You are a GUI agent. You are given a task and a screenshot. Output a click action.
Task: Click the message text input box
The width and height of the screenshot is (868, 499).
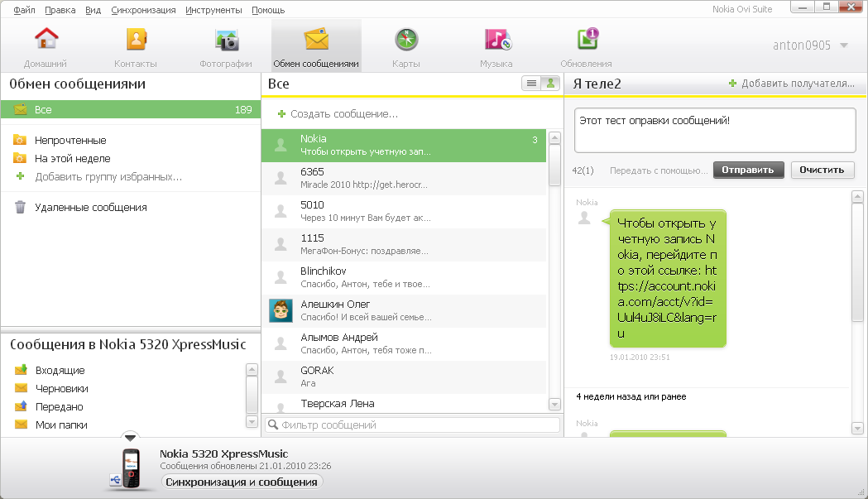(x=715, y=130)
